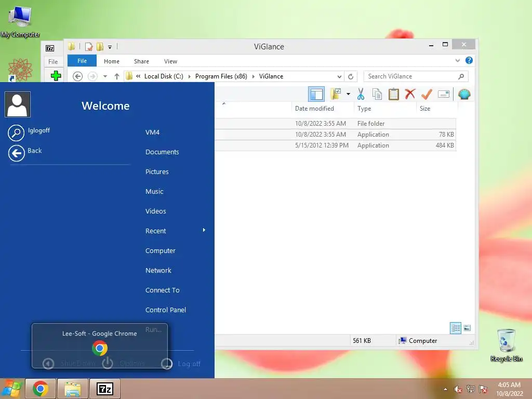This screenshot has height=399, width=532.
Task: Click the lglogoff search icon
Action: (16, 132)
